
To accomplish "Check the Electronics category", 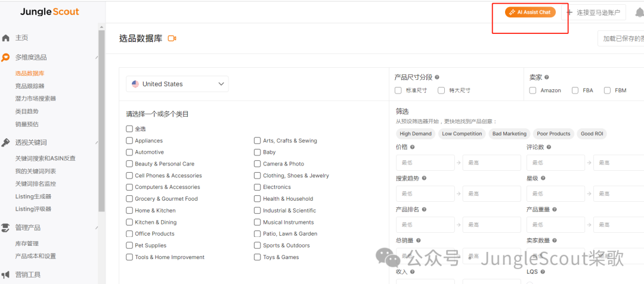I will coord(257,187).
